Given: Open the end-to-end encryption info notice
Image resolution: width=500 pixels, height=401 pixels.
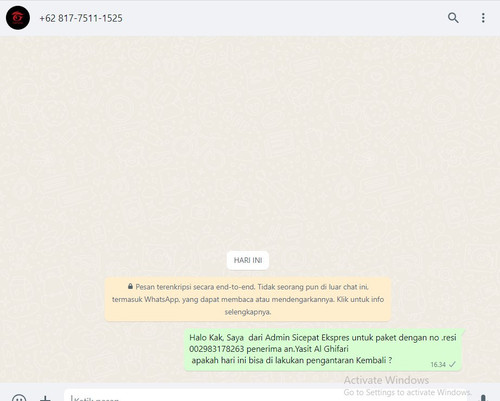Looking at the screenshot, I should point(248,299).
